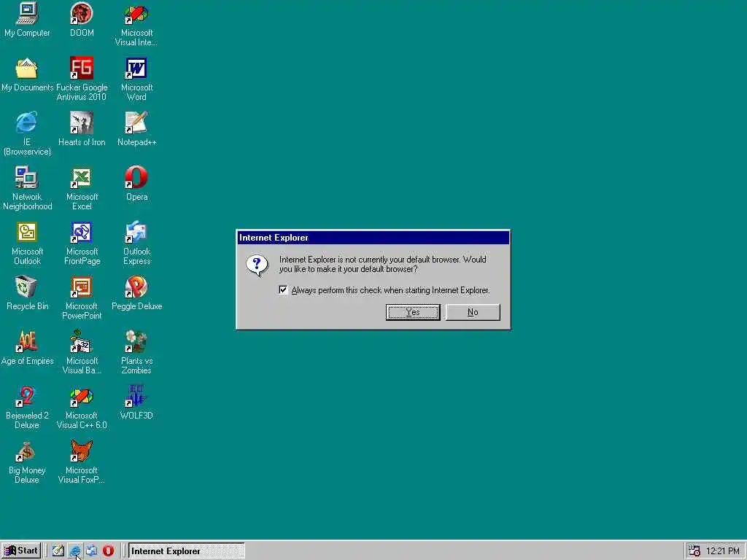This screenshot has width=747, height=560.
Task: Open the Start menu
Action: pos(21,551)
